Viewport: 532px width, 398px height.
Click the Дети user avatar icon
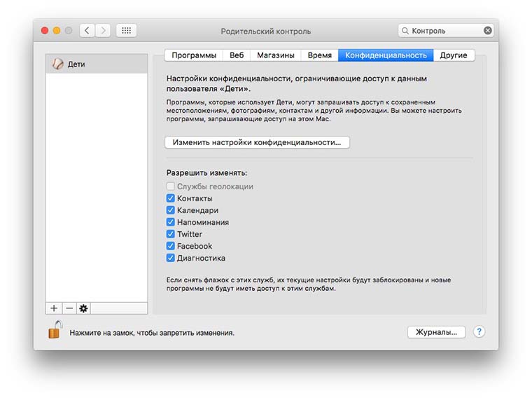(x=57, y=64)
